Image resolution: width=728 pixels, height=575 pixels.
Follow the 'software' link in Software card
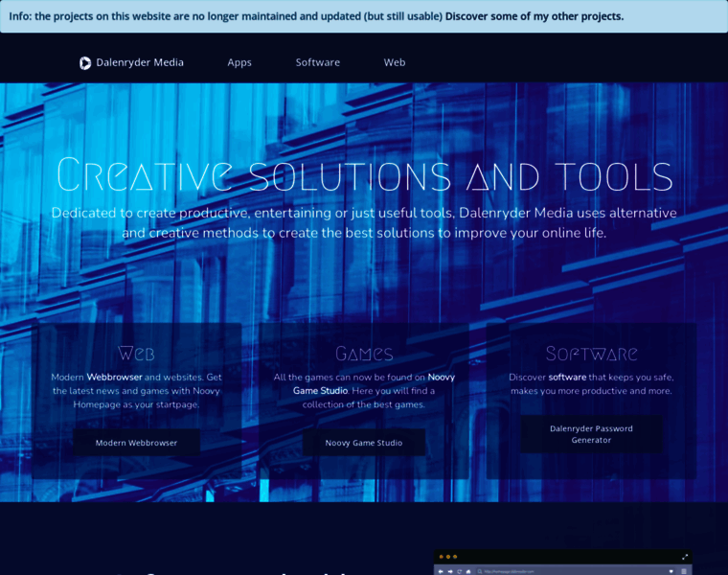point(567,378)
